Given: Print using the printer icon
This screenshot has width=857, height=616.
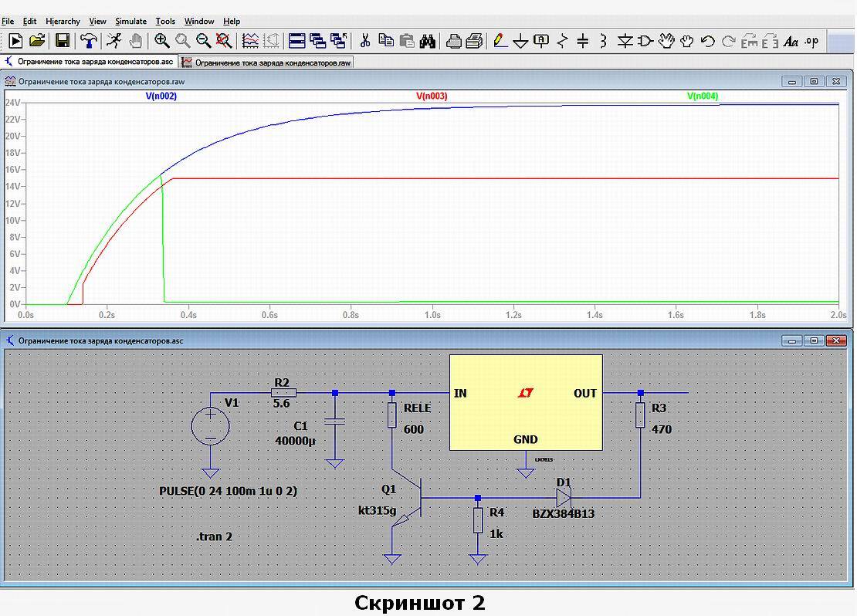Looking at the screenshot, I should [453, 41].
